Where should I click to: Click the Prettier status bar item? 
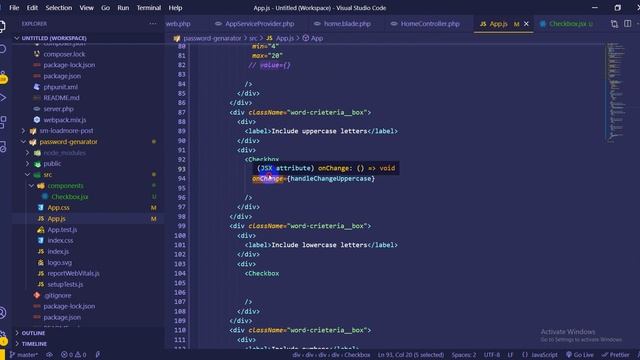coord(616,355)
